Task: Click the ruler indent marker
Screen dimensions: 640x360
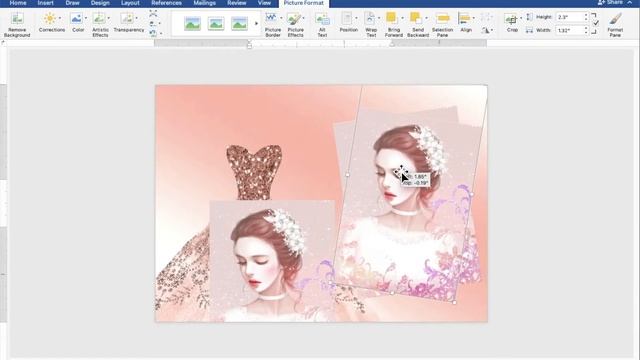Action: [249, 45]
